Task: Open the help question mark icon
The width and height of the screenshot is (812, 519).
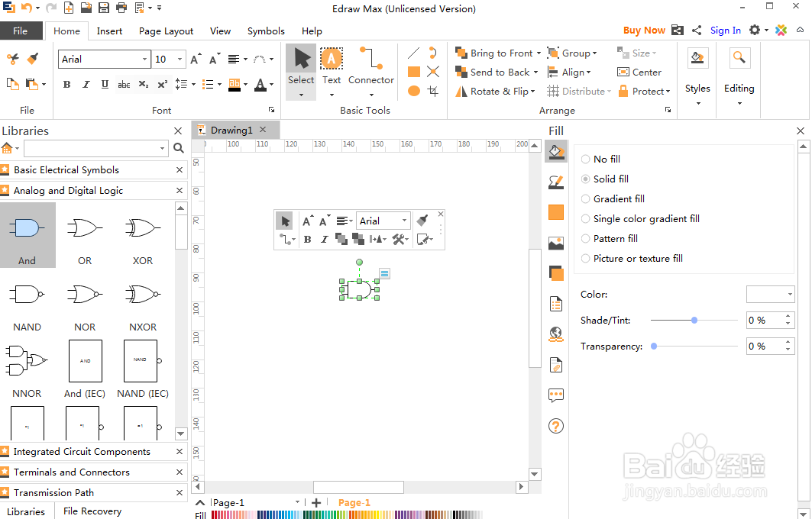Action: (x=555, y=427)
